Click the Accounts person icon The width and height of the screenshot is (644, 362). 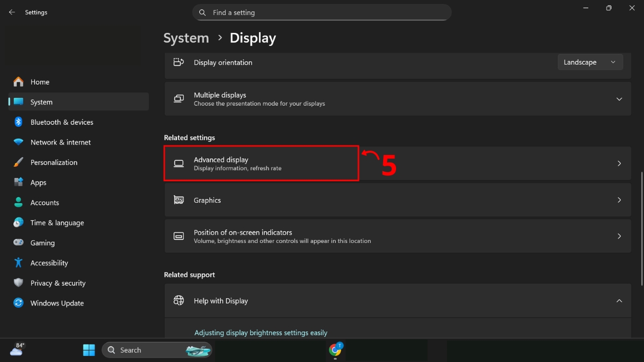coord(19,203)
